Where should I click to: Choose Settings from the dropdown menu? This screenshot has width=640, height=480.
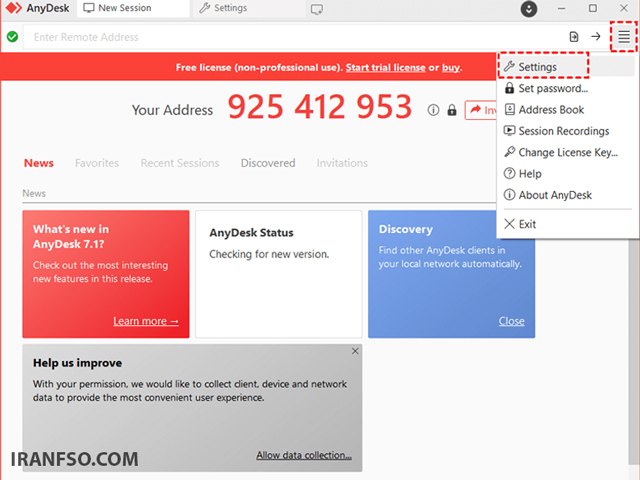click(x=566, y=67)
